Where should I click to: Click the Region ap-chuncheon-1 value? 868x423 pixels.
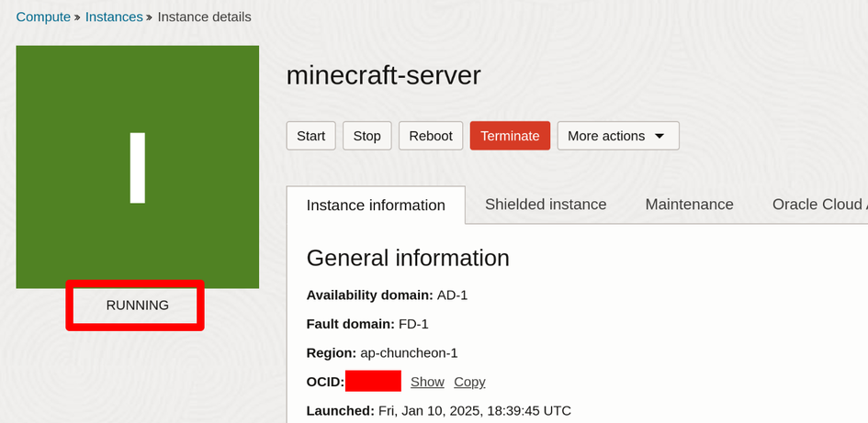click(x=409, y=352)
